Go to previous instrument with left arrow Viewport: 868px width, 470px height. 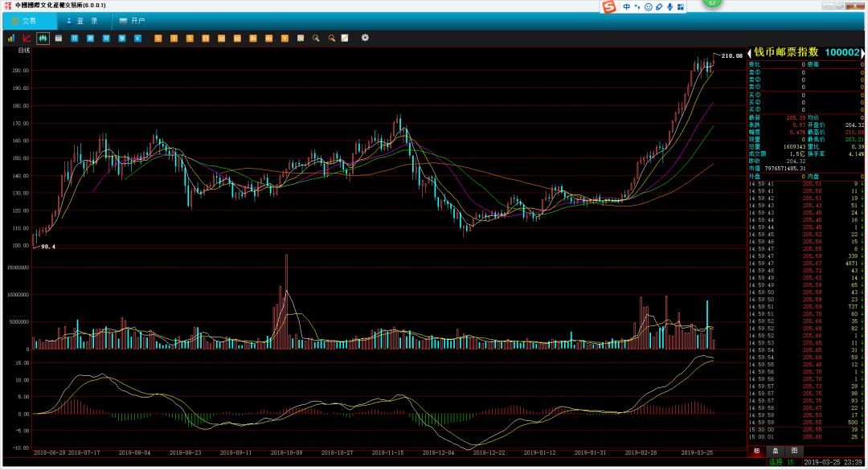(749, 53)
